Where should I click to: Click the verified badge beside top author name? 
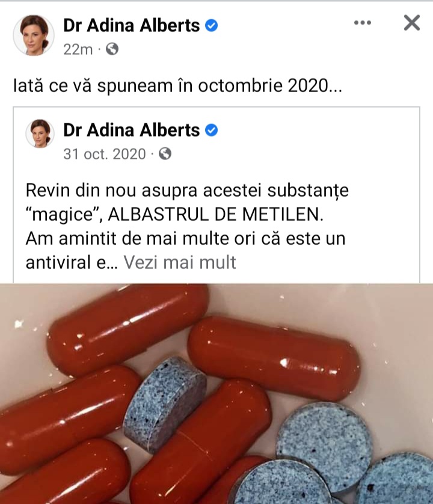click(x=211, y=25)
